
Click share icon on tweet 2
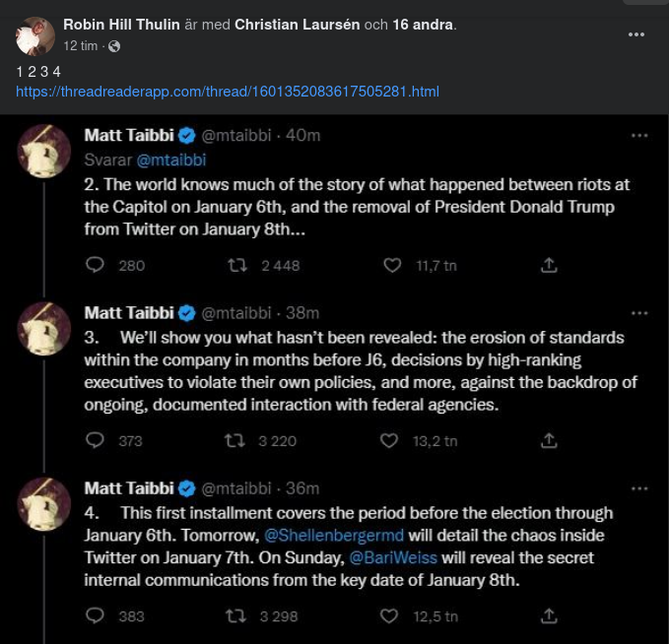tap(550, 265)
